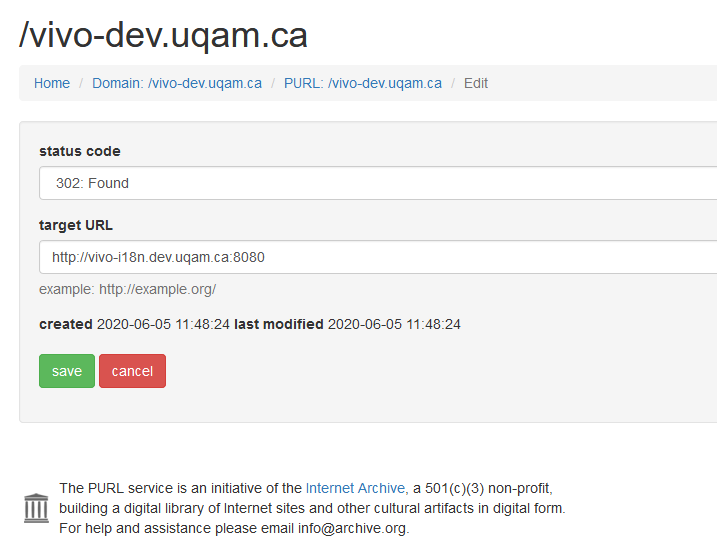The height and width of the screenshot is (560, 717).
Task: Select the Edit breadcrumb item
Action: [476, 83]
